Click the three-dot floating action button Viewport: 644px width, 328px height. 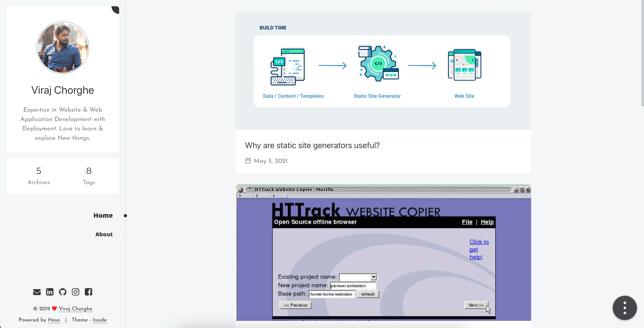[625, 308]
